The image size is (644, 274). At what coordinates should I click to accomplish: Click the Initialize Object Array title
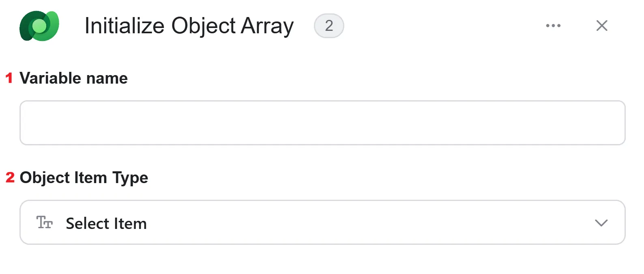(x=189, y=26)
